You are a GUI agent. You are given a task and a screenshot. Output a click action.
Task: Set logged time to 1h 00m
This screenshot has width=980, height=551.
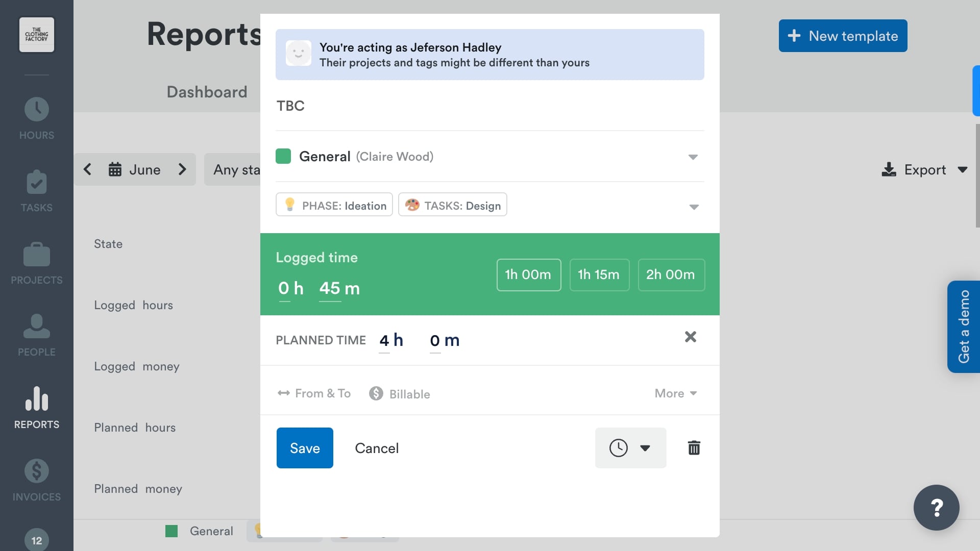[528, 274]
